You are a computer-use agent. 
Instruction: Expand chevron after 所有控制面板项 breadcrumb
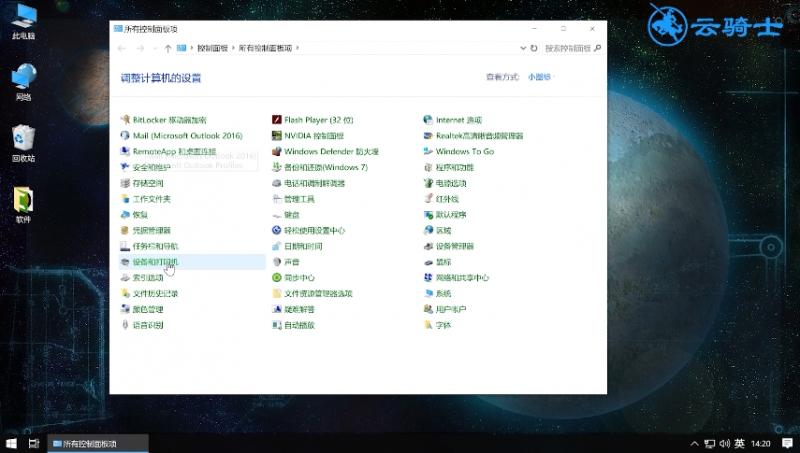click(x=297, y=48)
